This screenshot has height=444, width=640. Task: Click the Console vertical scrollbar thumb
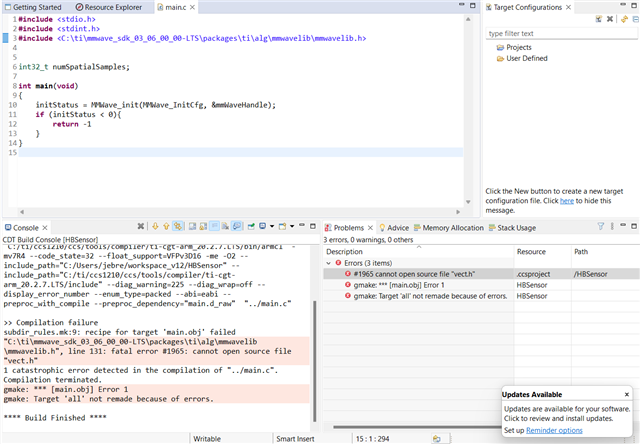(315, 361)
